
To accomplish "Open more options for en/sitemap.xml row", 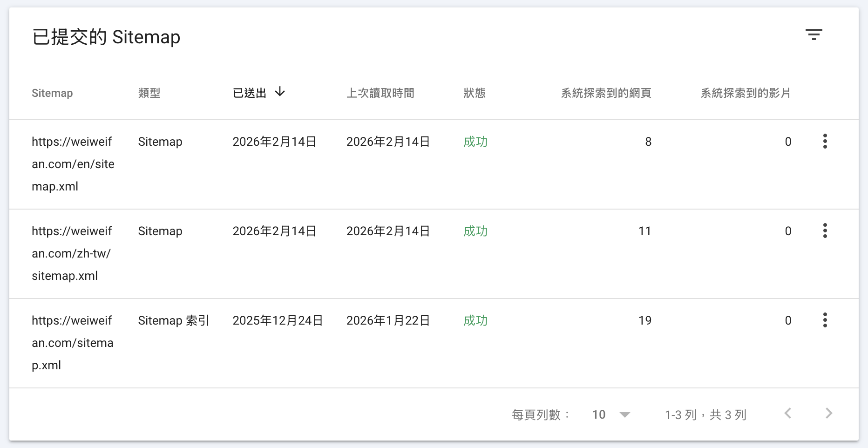I will pyautogui.click(x=825, y=141).
